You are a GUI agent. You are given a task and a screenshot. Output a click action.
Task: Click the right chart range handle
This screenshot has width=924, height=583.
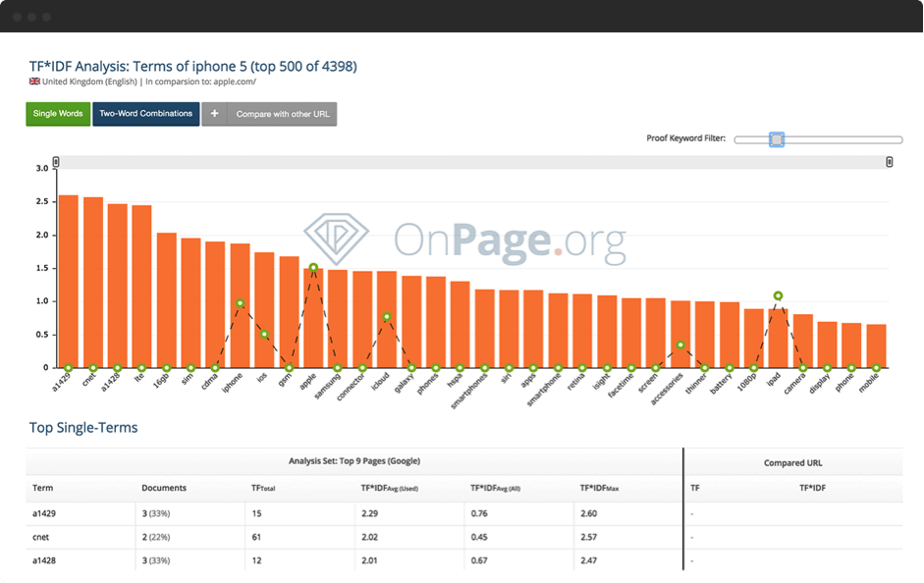pos(890,162)
